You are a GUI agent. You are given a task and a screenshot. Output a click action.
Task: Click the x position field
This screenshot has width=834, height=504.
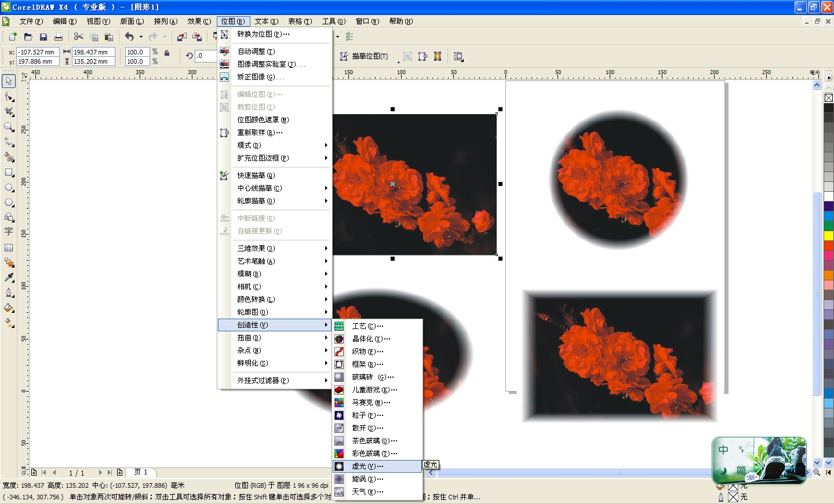[38, 52]
